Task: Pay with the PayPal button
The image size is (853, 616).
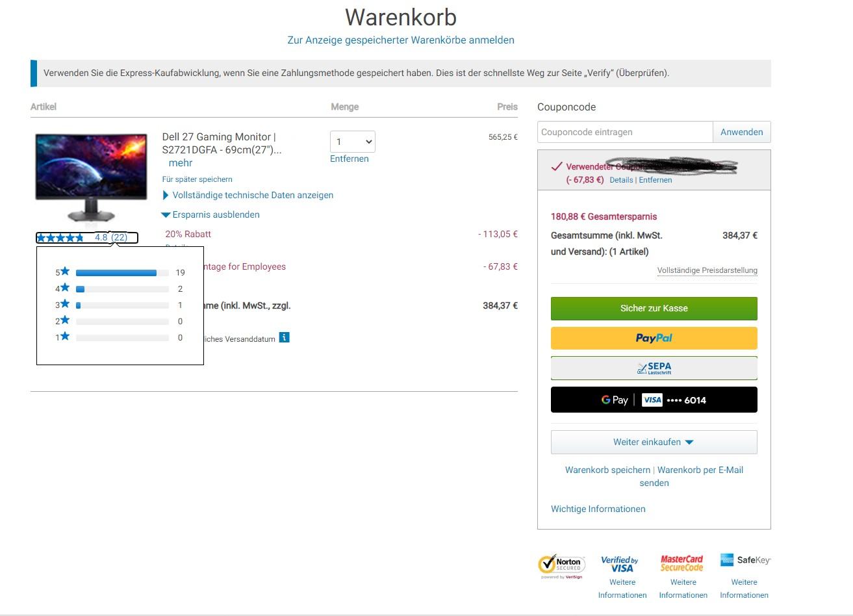Action: tap(654, 338)
